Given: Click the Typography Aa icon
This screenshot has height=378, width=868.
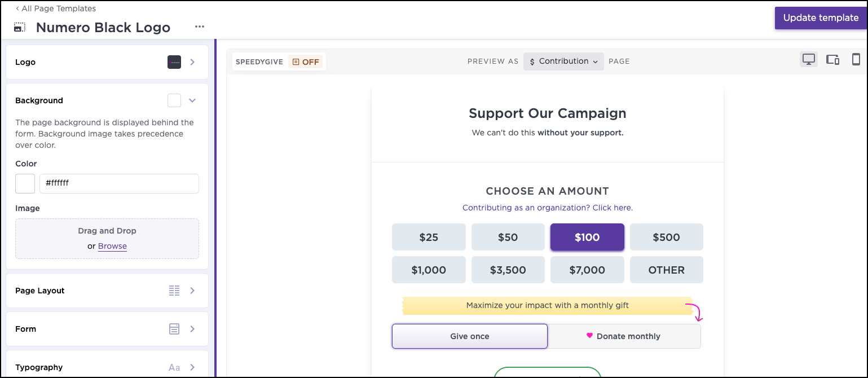Looking at the screenshot, I should click(174, 368).
